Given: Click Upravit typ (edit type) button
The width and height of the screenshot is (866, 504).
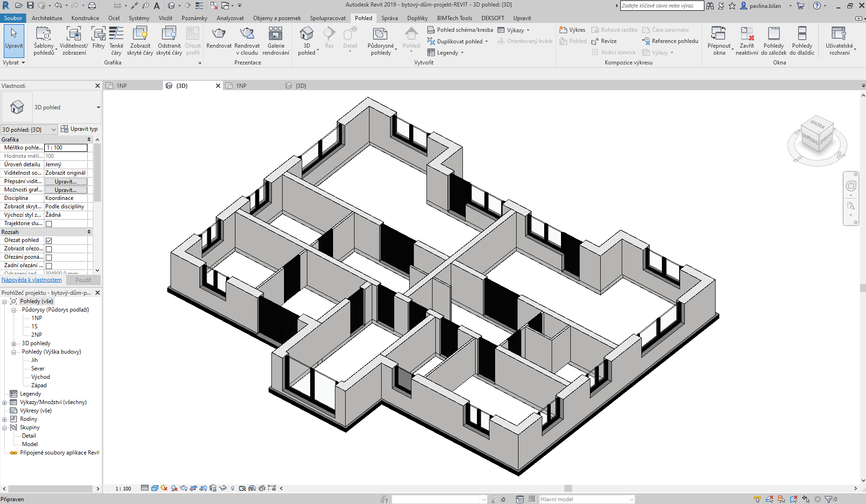Looking at the screenshot, I should pos(79,129).
